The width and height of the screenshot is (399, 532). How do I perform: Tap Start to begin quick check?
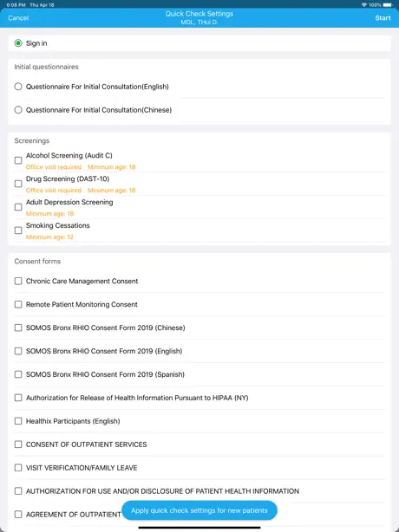click(383, 17)
